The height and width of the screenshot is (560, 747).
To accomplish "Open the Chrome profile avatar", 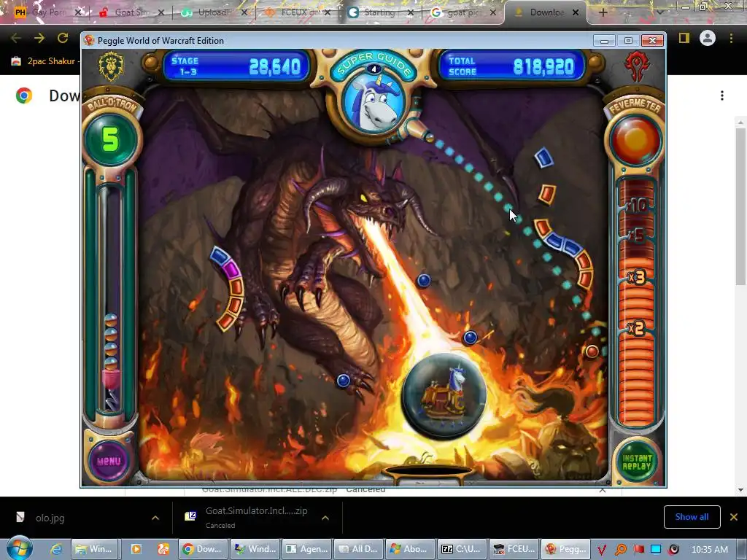I will (x=708, y=38).
